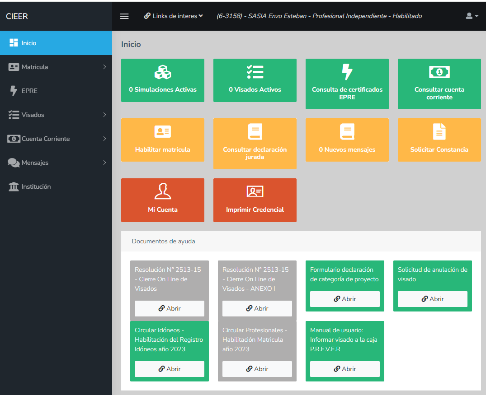Click the money bill icon on cuenta corriente tile
The width and height of the screenshot is (486, 395).
[439, 72]
